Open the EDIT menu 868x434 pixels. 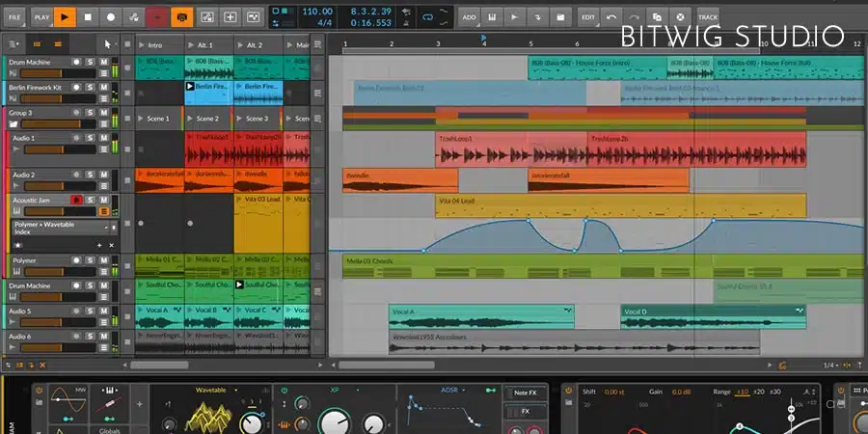[588, 17]
